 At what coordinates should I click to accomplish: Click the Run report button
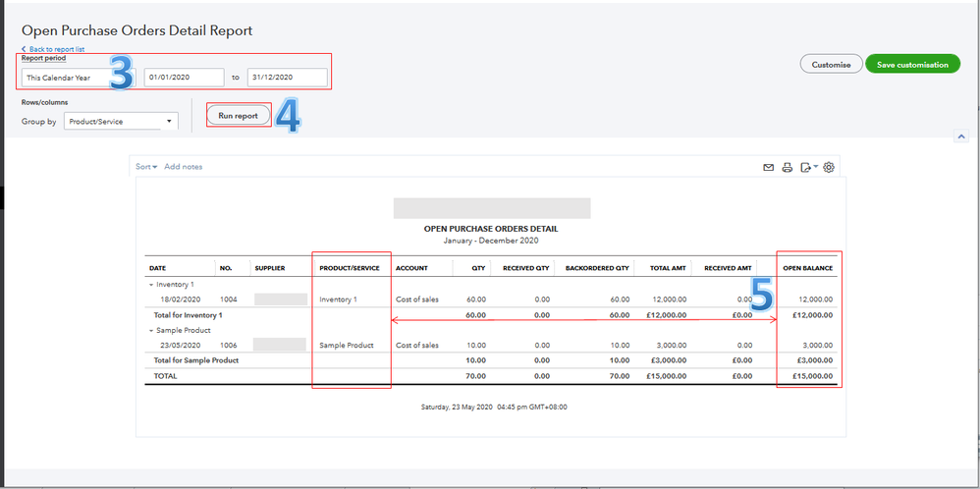(238, 116)
